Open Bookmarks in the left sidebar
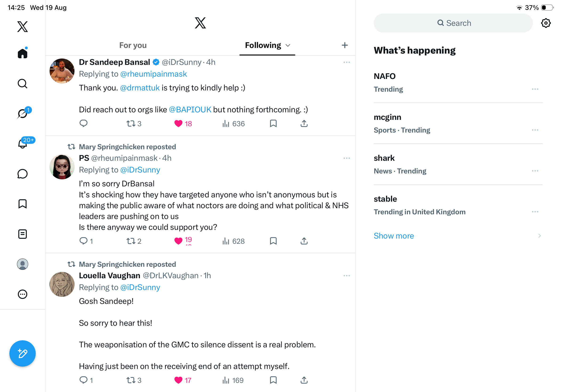 23,204
